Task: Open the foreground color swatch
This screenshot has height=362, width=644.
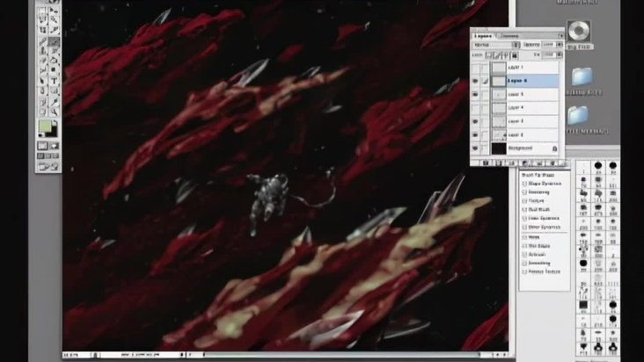Action: pos(44,127)
